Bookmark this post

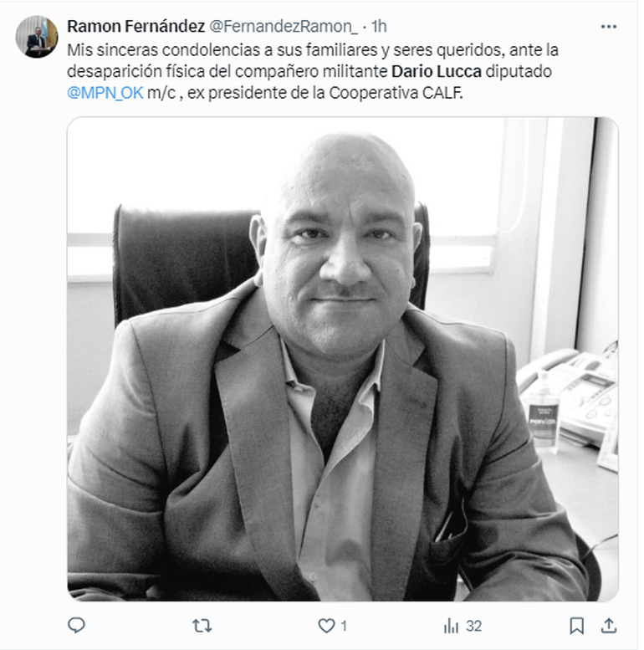(x=576, y=626)
